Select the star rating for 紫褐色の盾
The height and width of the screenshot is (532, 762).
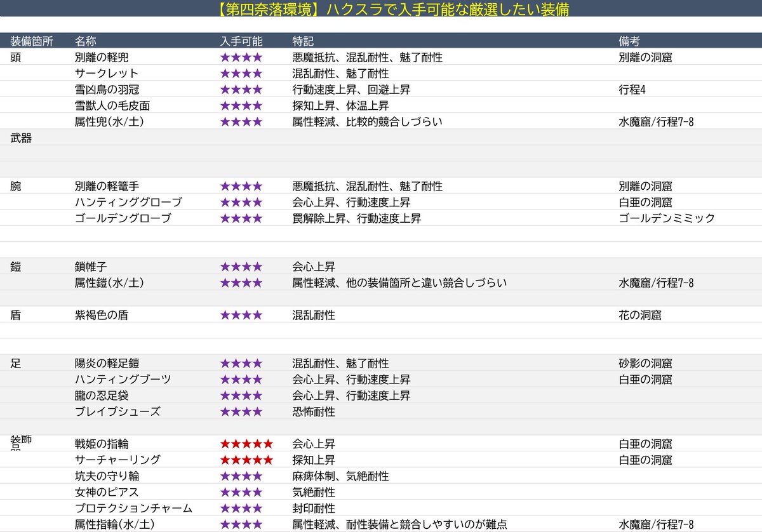(239, 315)
